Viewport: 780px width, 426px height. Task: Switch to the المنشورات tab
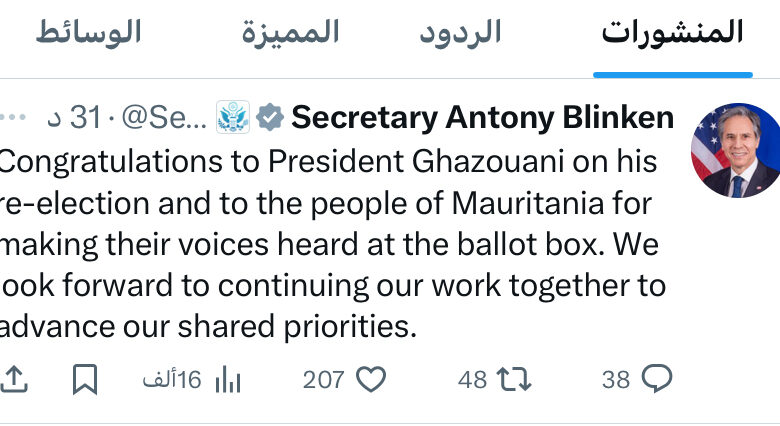673,32
